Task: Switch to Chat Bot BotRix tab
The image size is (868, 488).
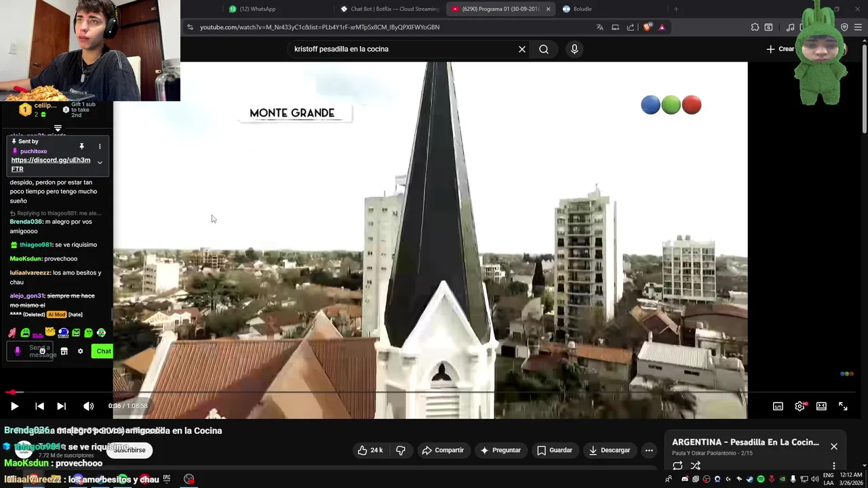Action: 390,9
